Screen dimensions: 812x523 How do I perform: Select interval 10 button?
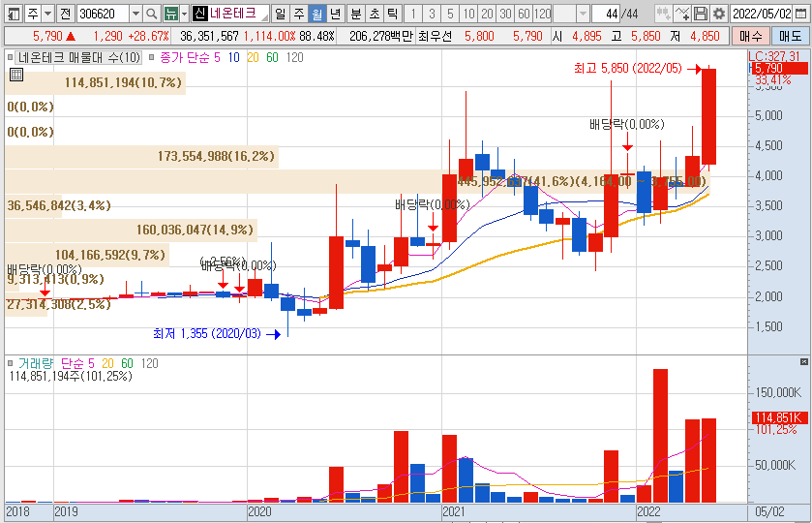(x=468, y=14)
